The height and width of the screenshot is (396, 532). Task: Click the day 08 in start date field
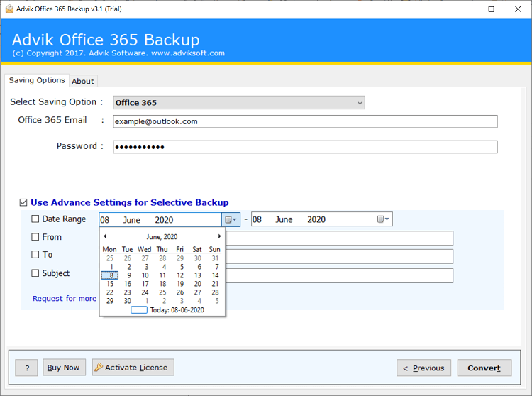105,220
